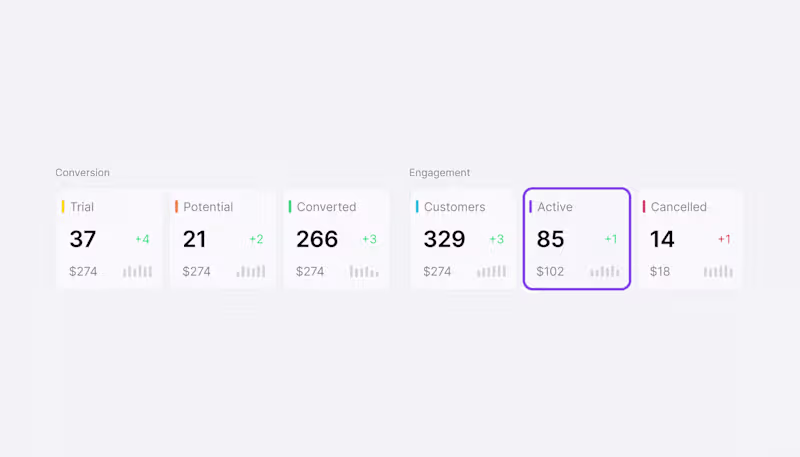Click the mini bar chart in Converted card
Image resolution: width=800 pixels, height=457 pixels.
tap(364, 271)
